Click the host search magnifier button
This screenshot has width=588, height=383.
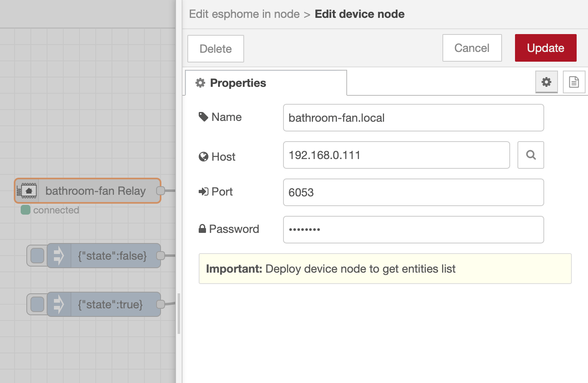tap(530, 155)
